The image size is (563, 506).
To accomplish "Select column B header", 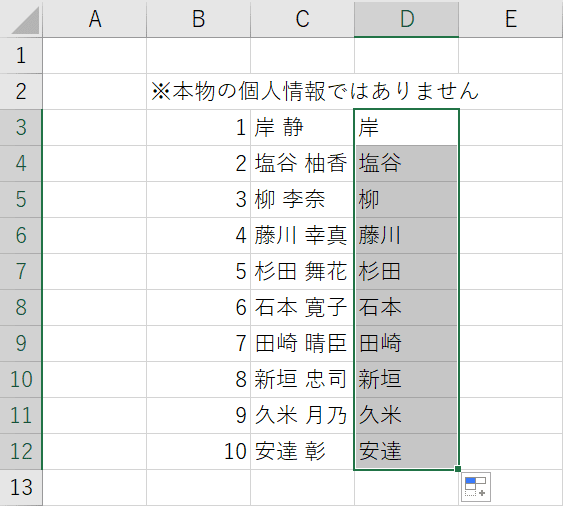I will (199, 19).
